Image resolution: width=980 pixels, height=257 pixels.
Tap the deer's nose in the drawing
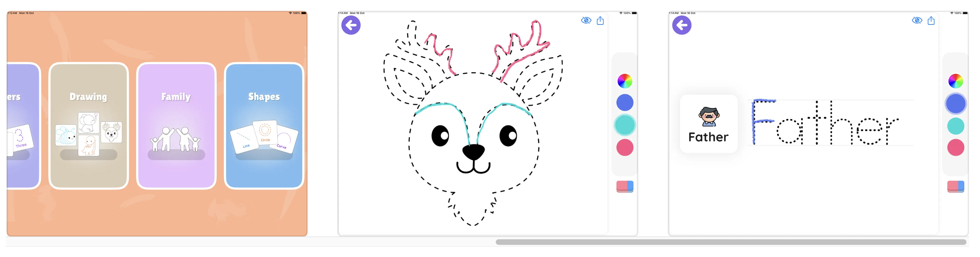coord(474,152)
